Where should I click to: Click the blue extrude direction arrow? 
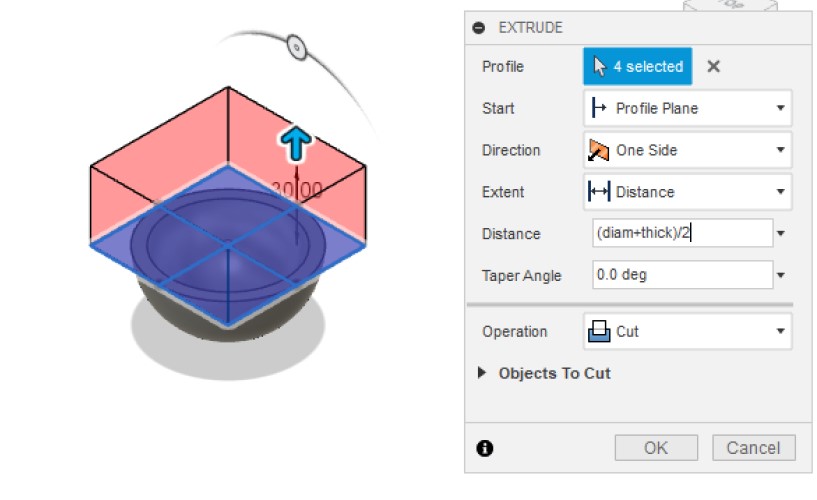[x=297, y=144]
